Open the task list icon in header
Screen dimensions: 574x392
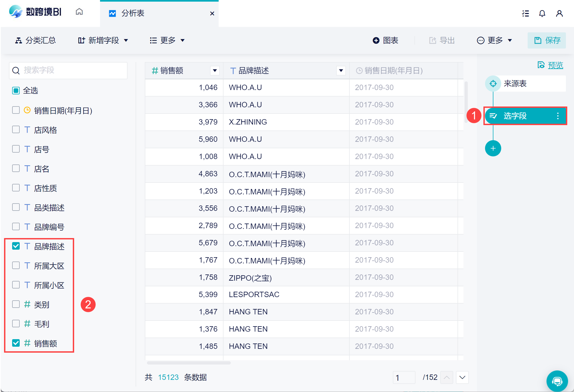pyautogui.click(x=525, y=13)
